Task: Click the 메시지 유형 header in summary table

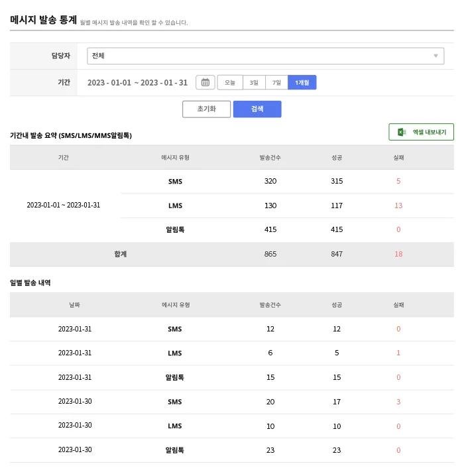Action: click(x=175, y=158)
